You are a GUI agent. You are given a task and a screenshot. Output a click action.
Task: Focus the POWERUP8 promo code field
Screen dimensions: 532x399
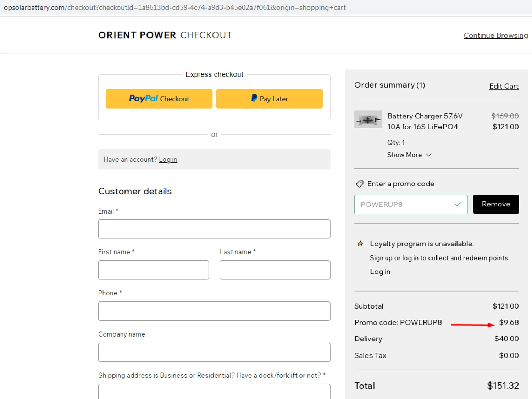coord(411,204)
